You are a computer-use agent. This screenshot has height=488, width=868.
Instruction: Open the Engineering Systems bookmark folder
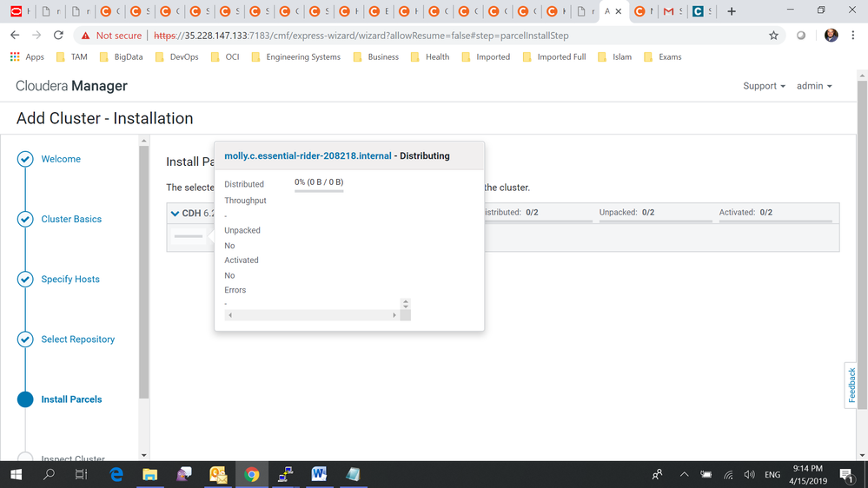tap(295, 57)
